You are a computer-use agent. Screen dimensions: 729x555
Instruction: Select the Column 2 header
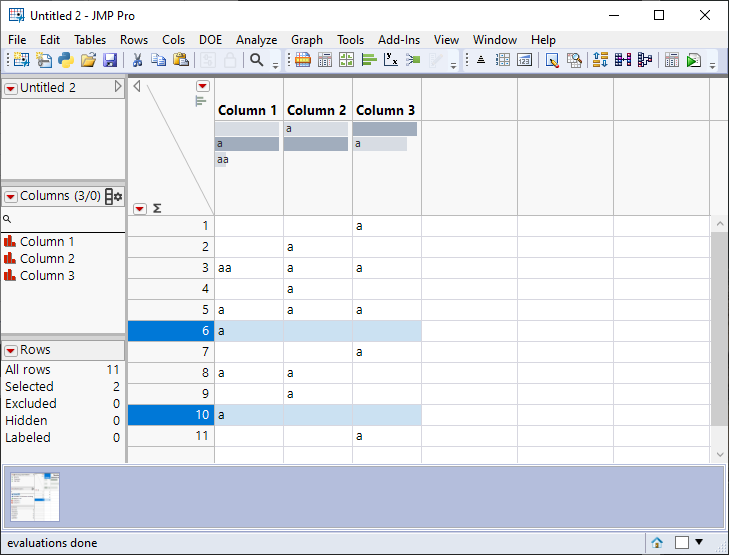317,110
